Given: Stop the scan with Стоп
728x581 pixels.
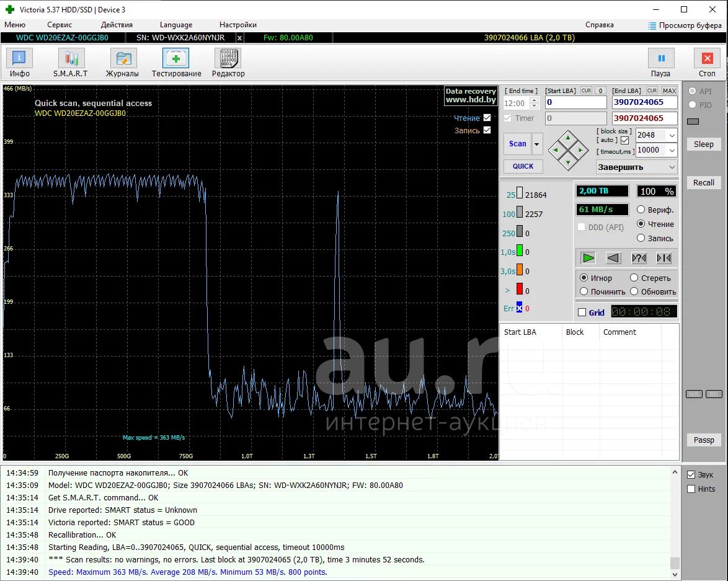Looking at the screenshot, I should click(x=707, y=63).
